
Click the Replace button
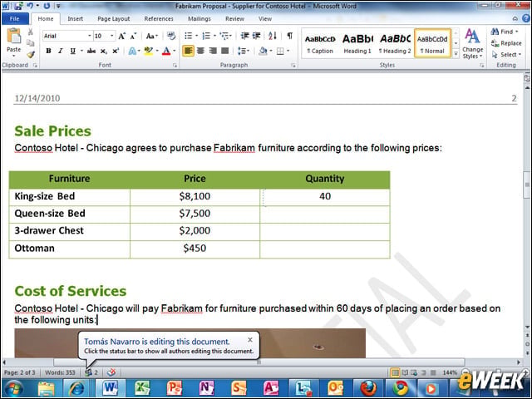[x=506, y=43]
